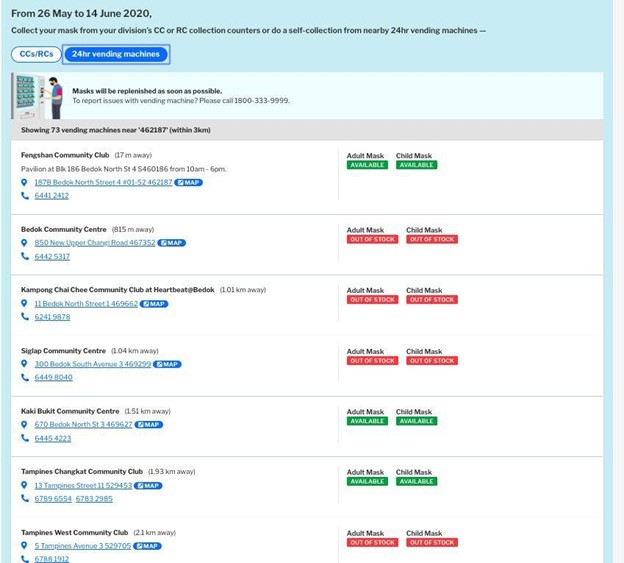This screenshot has height=563, width=624.
Task: Click phone icon next to 6441 2412
Action: 25,195
